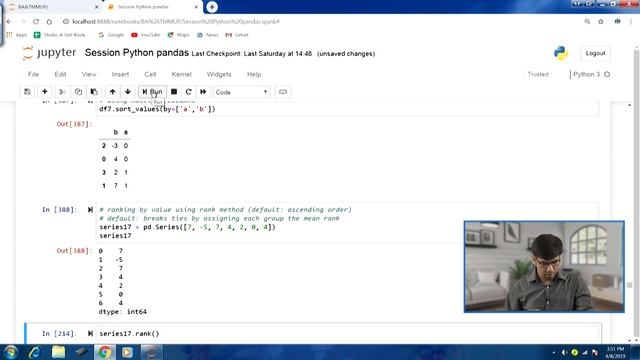
Task: Click the pd.Series code line in cell 388
Action: coord(187,227)
